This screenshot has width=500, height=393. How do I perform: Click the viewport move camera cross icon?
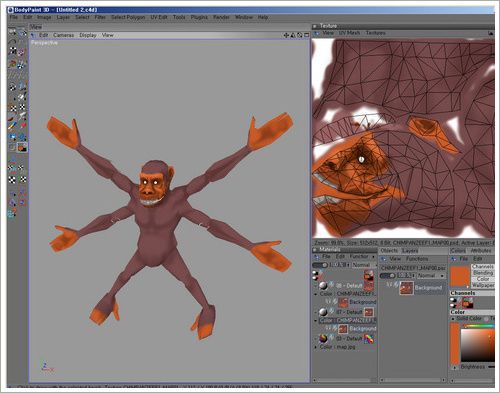[286, 35]
